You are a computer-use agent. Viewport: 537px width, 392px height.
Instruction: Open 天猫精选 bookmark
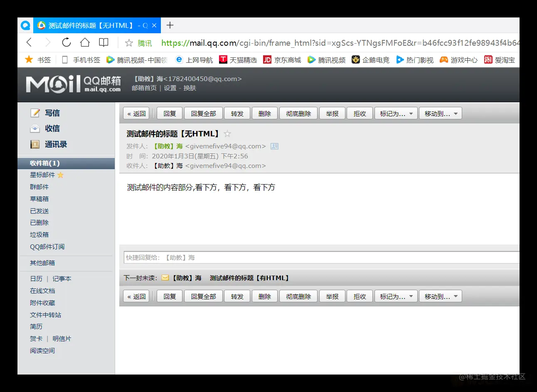coord(238,60)
